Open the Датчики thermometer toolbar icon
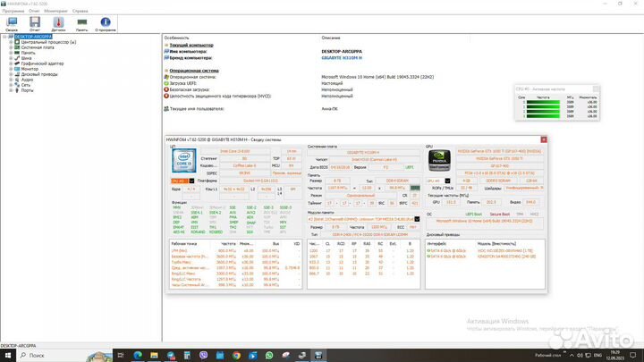This screenshot has width=644, height=362. [x=58, y=24]
